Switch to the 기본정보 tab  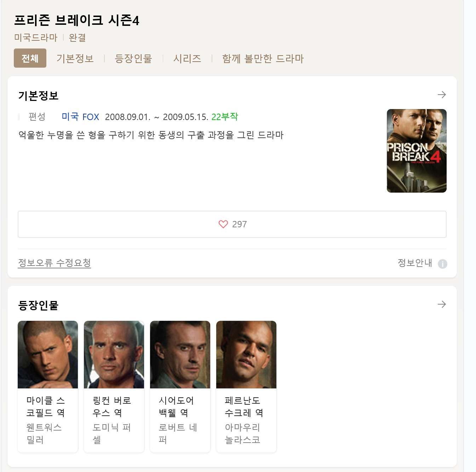(x=75, y=58)
